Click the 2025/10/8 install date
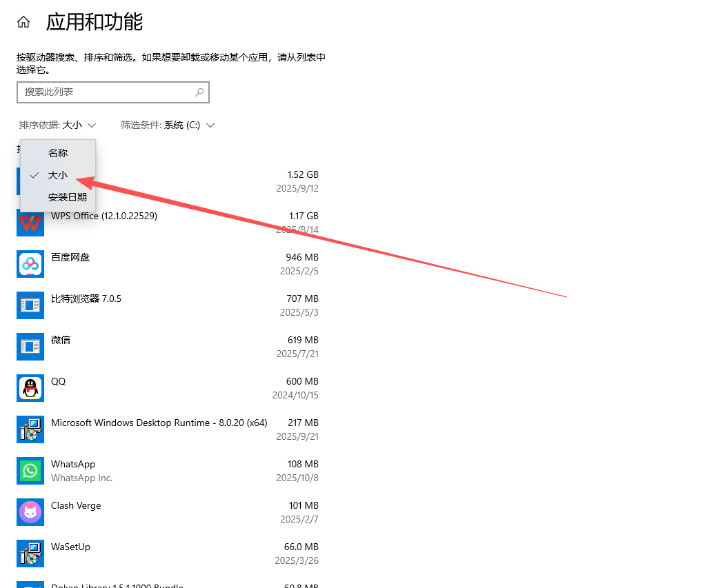 pyautogui.click(x=297, y=478)
